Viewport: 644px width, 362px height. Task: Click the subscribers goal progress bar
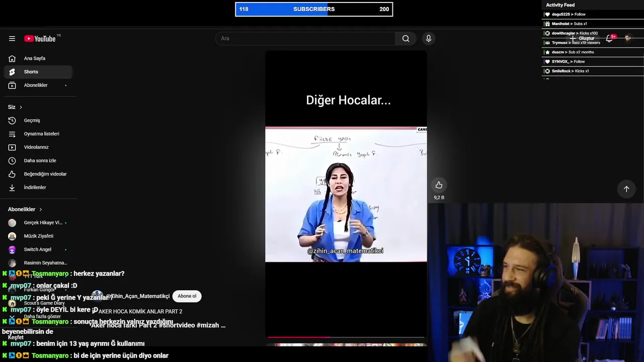314,9
